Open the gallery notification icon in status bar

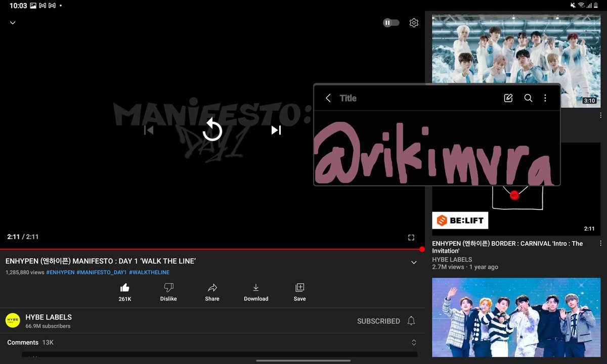pyautogui.click(x=33, y=6)
